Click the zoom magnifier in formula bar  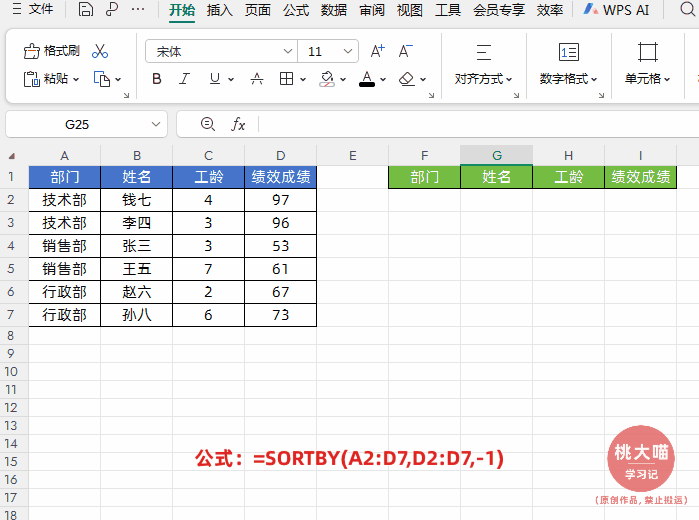(x=208, y=124)
